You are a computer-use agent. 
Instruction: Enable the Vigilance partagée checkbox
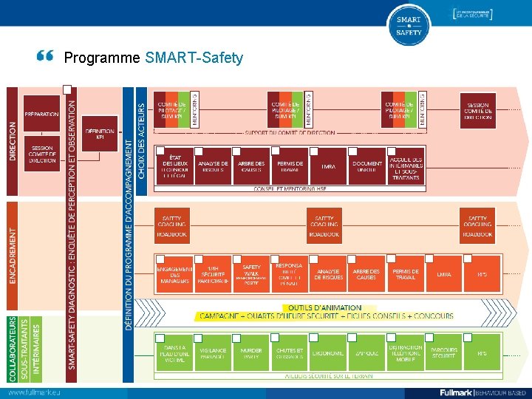click(x=198, y=338)
